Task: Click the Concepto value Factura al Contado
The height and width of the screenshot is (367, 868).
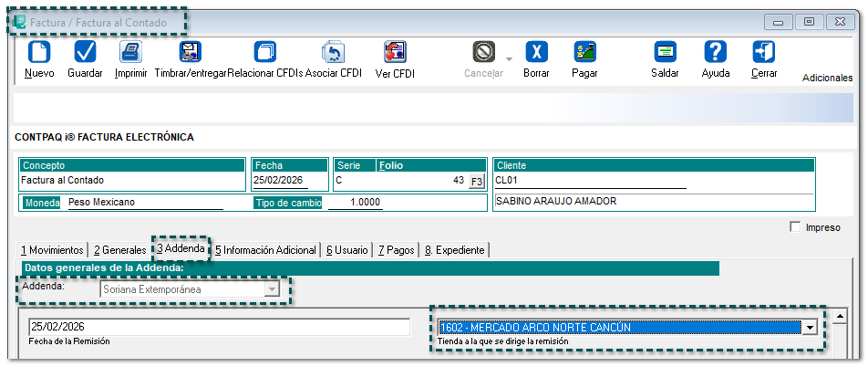Action: (x=62, y=180)
